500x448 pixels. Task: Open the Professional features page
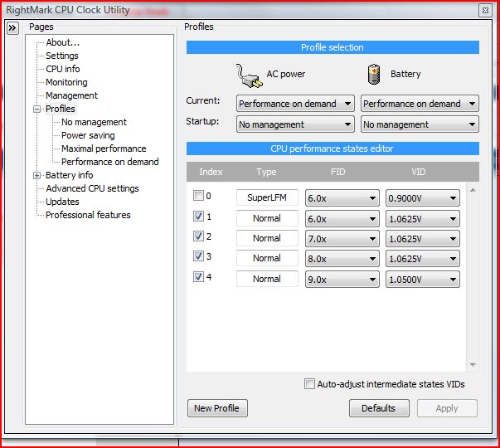point(88,215)
